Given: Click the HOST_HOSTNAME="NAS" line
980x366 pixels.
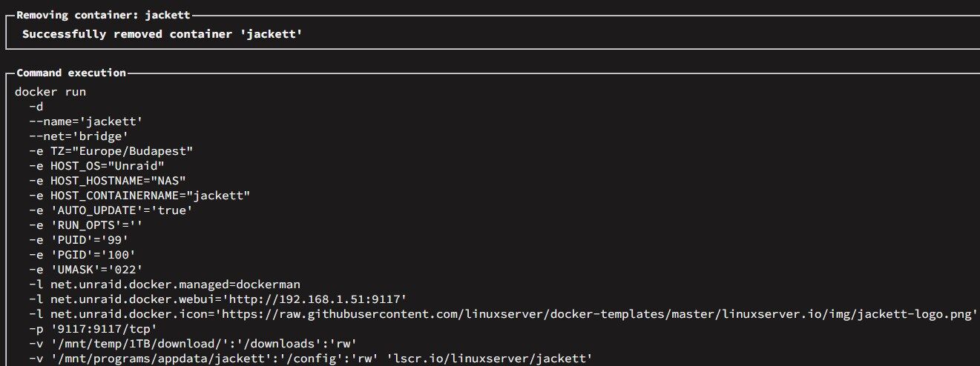Looking at the screenshot, I should 107,180.
